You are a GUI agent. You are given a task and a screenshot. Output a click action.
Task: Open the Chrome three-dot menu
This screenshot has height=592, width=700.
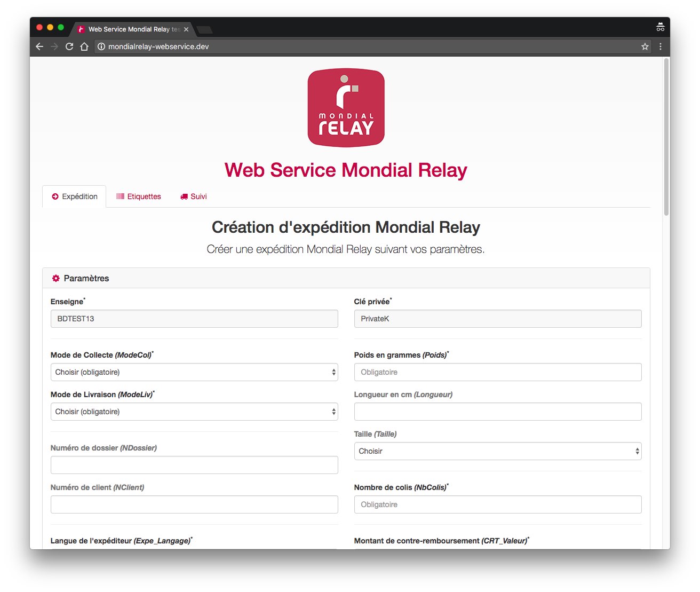pyautogui.click(x=661, y=46)
